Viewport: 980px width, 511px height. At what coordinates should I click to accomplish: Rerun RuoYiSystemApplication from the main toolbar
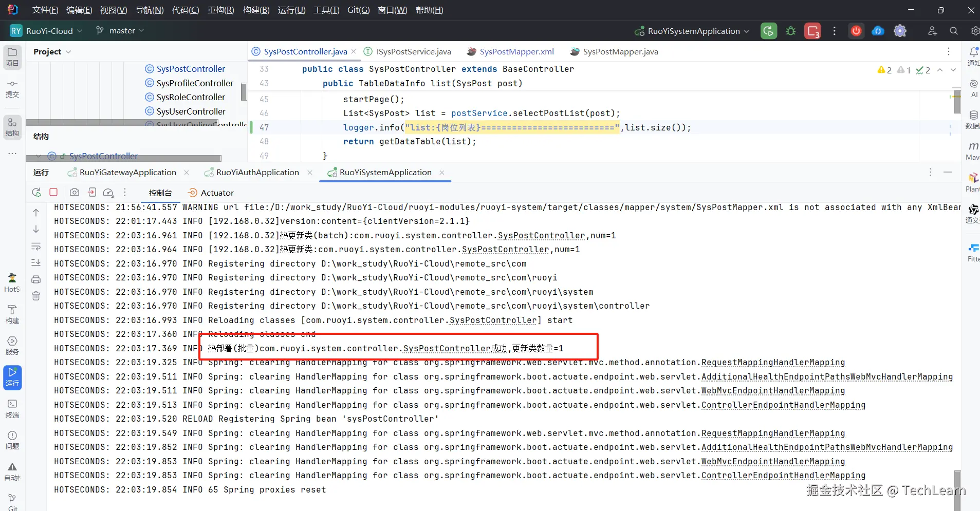pos(769,31)
